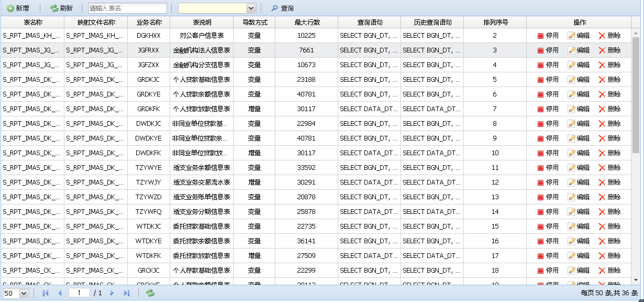Click the 刷新 refresh icon in toolbar
The image size is (644, 302).
(x=54, y=8)
